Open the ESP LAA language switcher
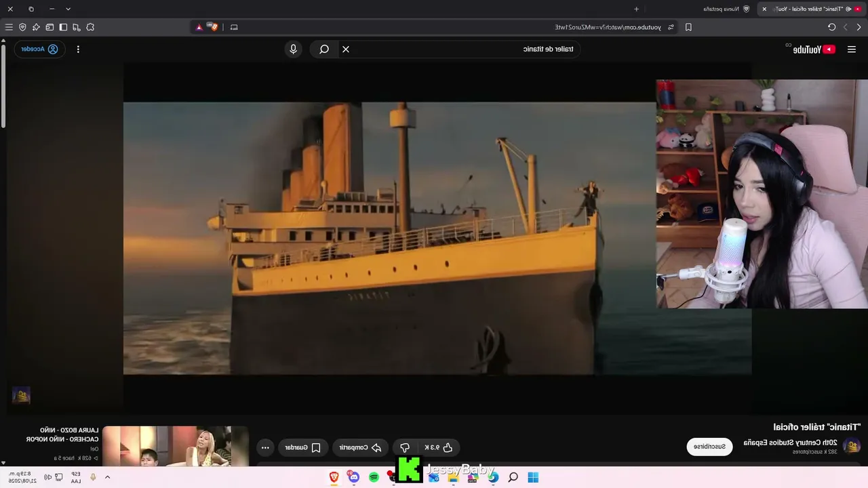 [x=76, y=477]
